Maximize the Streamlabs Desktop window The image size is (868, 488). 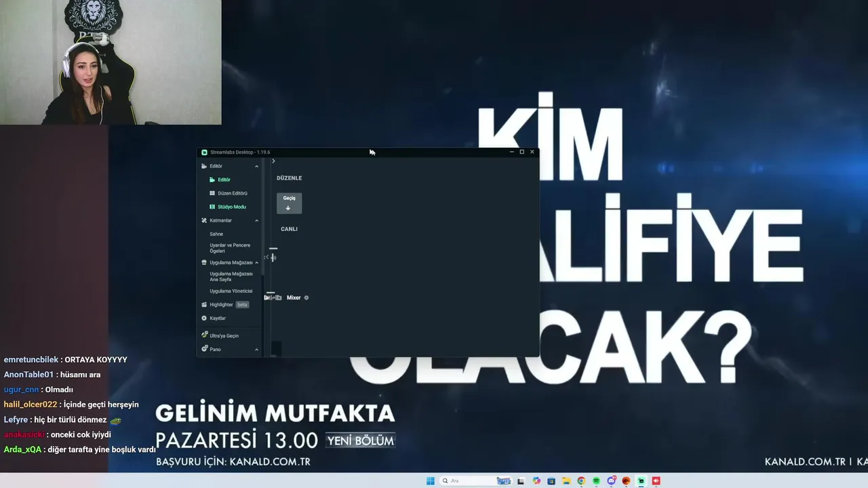pyautogui.click(x=521, y=152)
